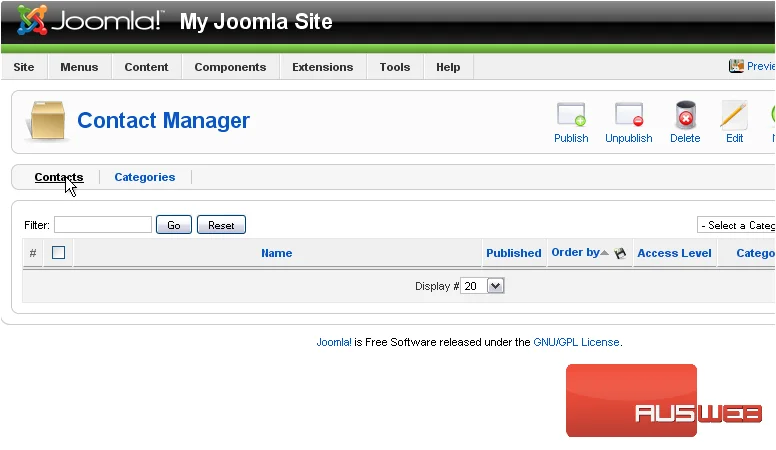
Task: Open the Help menu
Action: pos(448,67)
